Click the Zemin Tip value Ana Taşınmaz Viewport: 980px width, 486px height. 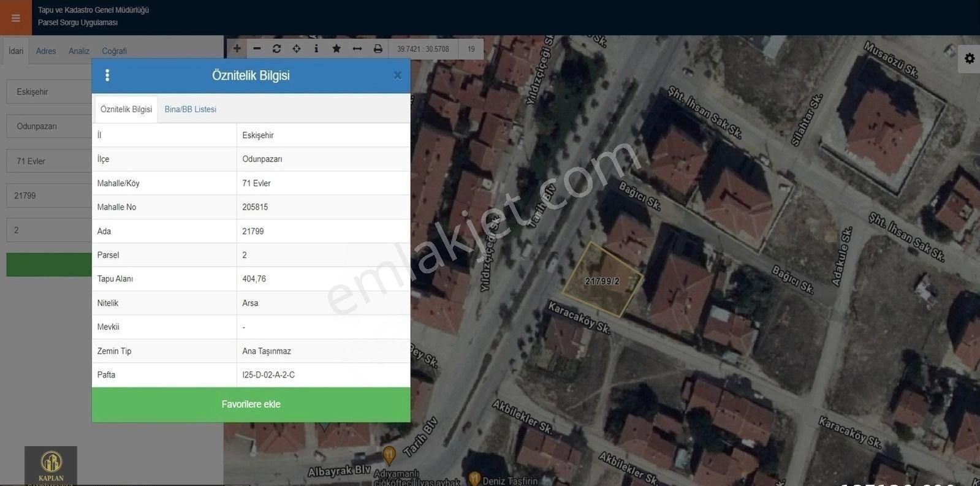(267, 351)
